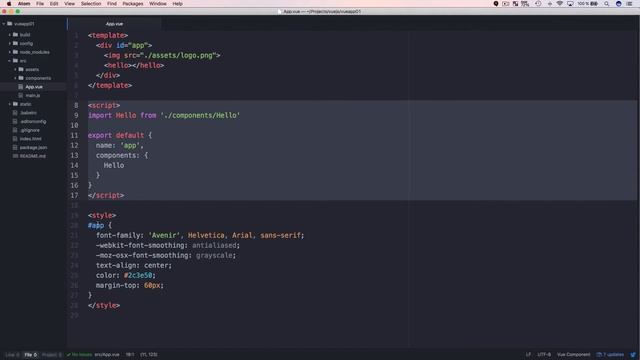This screenshot has width=640, height=360.
Task: Click line number 11 in gutter
Action: (74, 136)
